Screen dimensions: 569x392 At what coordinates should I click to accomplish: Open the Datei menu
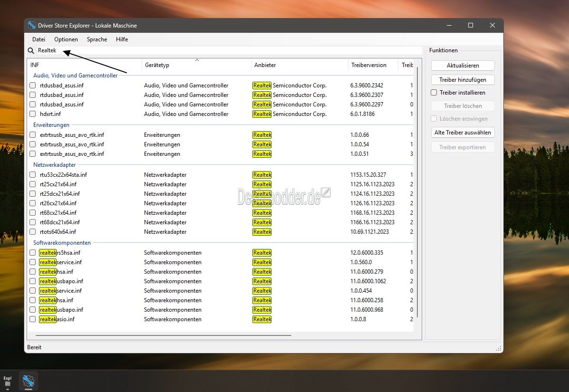pos(39,39)
